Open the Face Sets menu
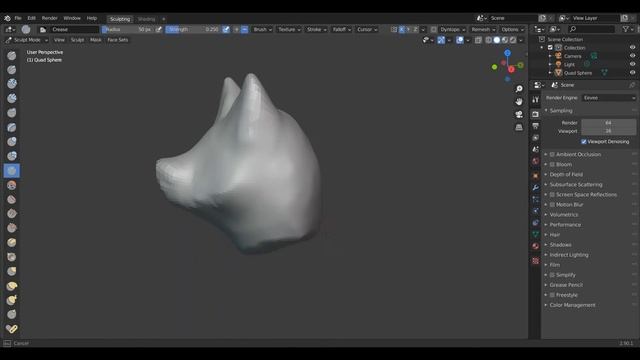 coord(118,40)
